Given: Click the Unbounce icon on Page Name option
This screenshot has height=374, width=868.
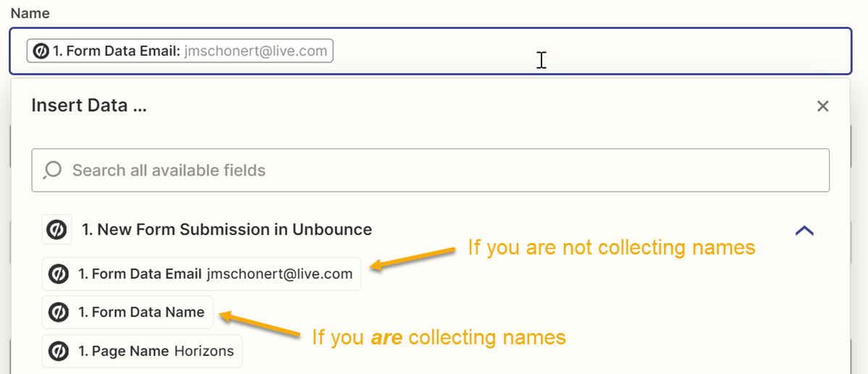Looking at the screenshot, I should (59, 352).
